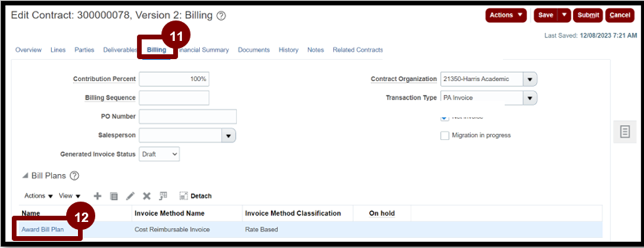The height and width of the screenshot is (248, 644).
Task: Open the Award Bill Plan link
Action: click(43, 229)
